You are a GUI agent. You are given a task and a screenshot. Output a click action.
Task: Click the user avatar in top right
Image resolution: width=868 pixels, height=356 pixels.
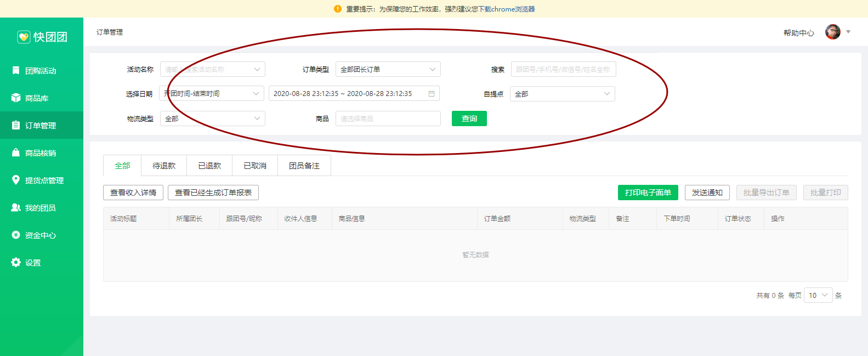point(832,32)
